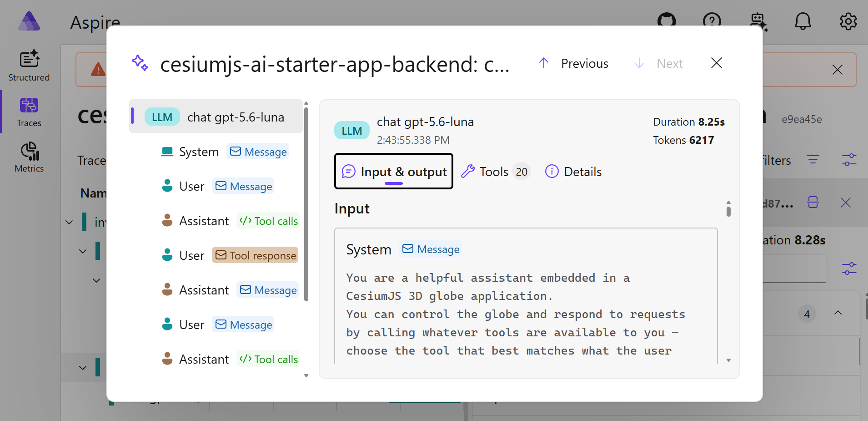The image size is (868, 421).
Task: Collapse the third nested trace row chevron
Action: (x=96, y=280)
